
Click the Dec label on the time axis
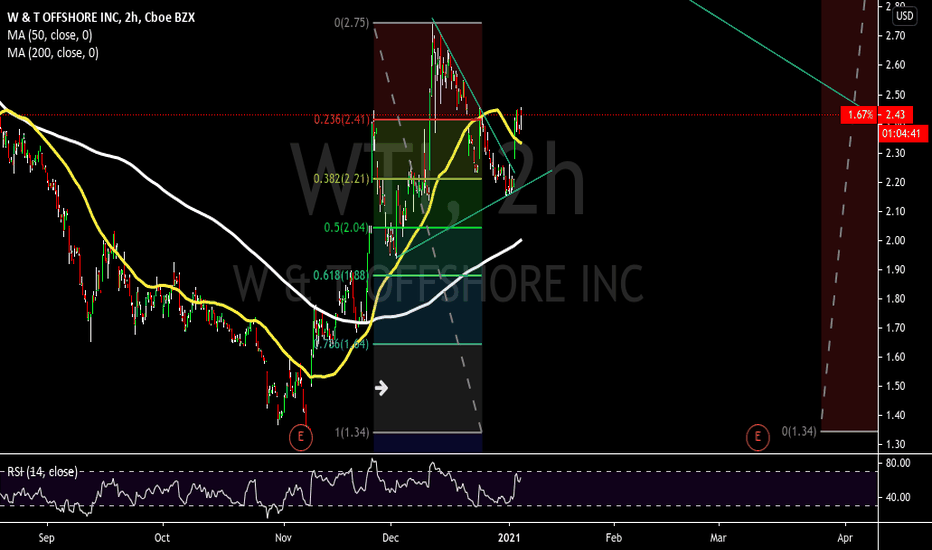click(x=391, y=538)
